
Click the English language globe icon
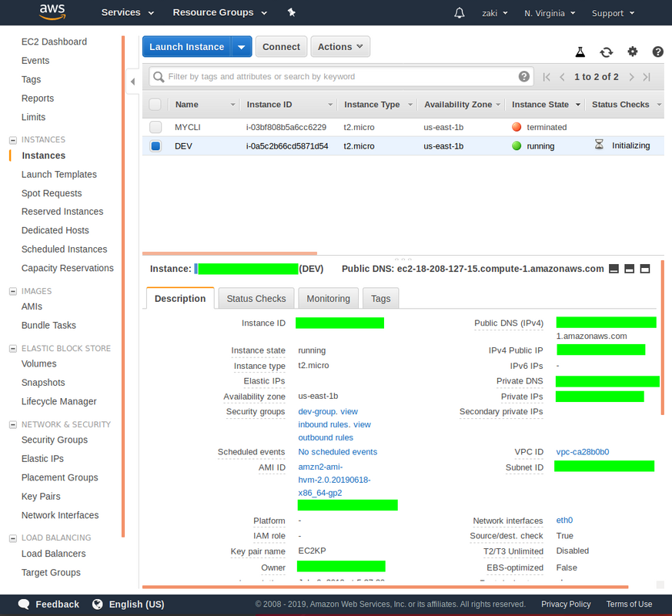click(96, 604)
